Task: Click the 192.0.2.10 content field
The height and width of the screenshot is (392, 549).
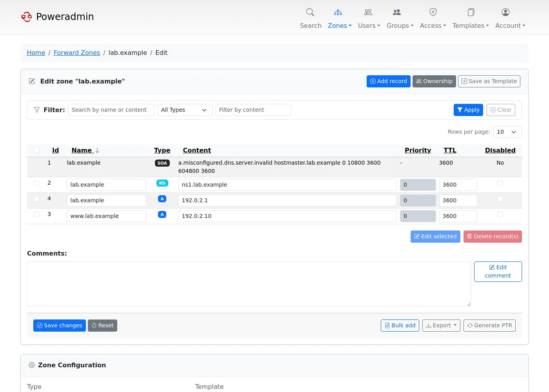Action: pos(287,216)
